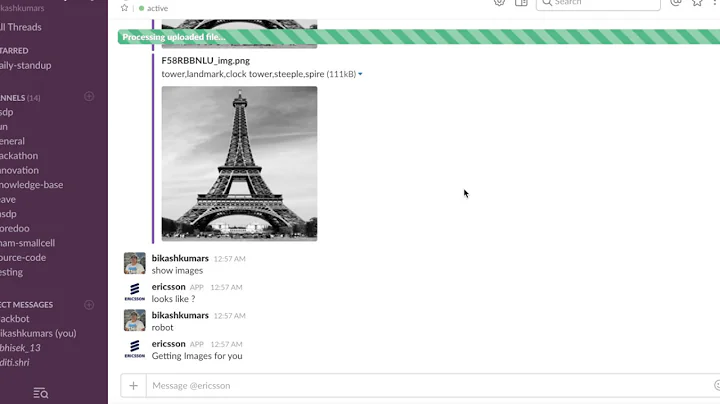720x404 pixels.
Task: Open the abhisek_13 direct message
Action: click(20, 348)
